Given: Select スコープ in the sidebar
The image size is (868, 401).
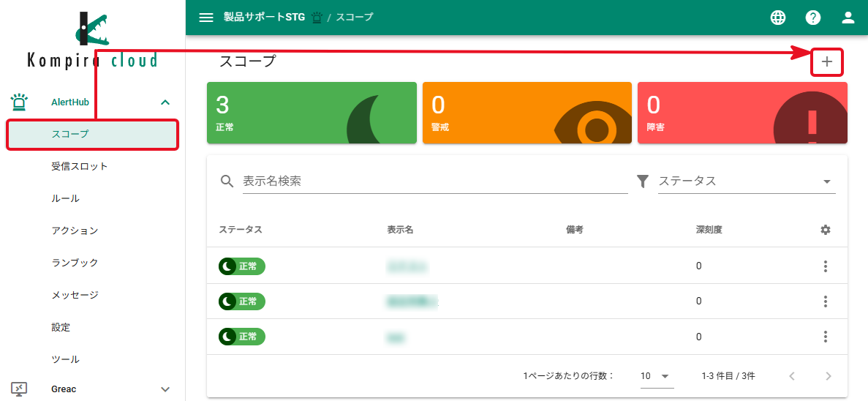Looking at the screenshot, I should coord(92,134).
